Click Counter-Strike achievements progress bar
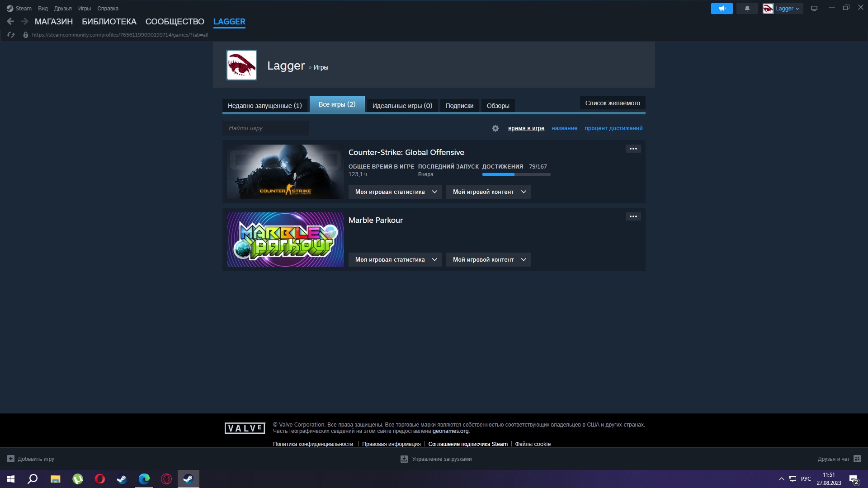868x488 pixels. (x=516, y=174)
